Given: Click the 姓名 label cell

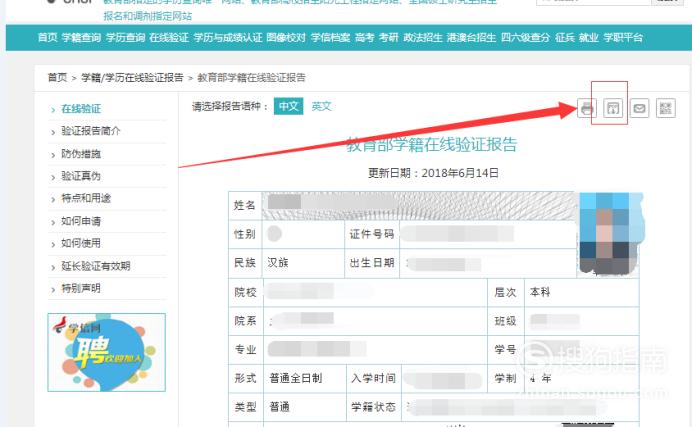Looking at the screenshot, I should (245, 205).
